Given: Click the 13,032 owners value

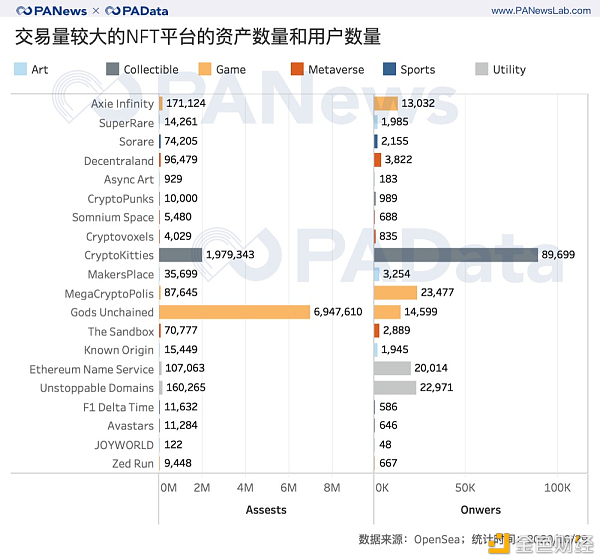Looking at the screenshot, I should pos(418,103).
